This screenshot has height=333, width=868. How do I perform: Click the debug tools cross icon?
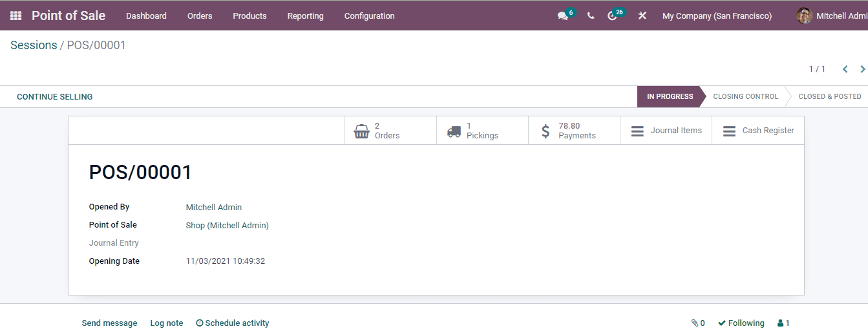(x=642, y=16)
